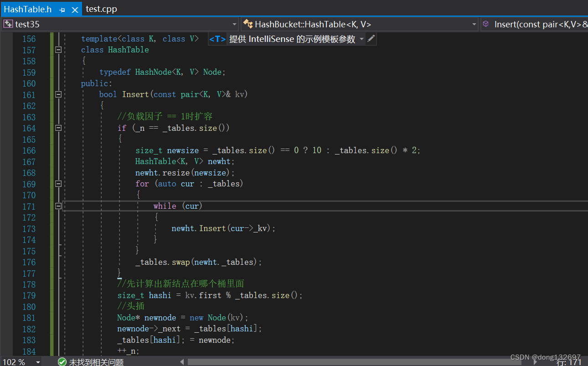Collapse the Insert function at line 161

point(58,94)
